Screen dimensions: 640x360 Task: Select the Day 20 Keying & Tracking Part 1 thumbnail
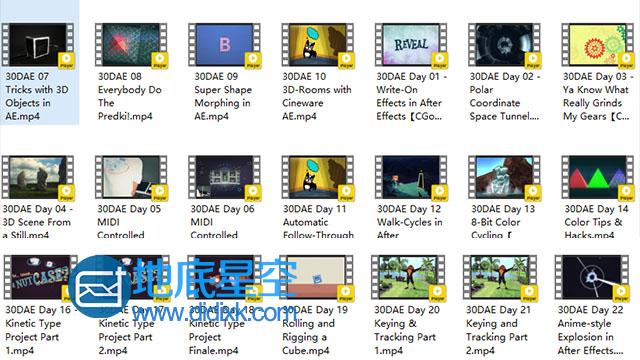tap(408, 278)
